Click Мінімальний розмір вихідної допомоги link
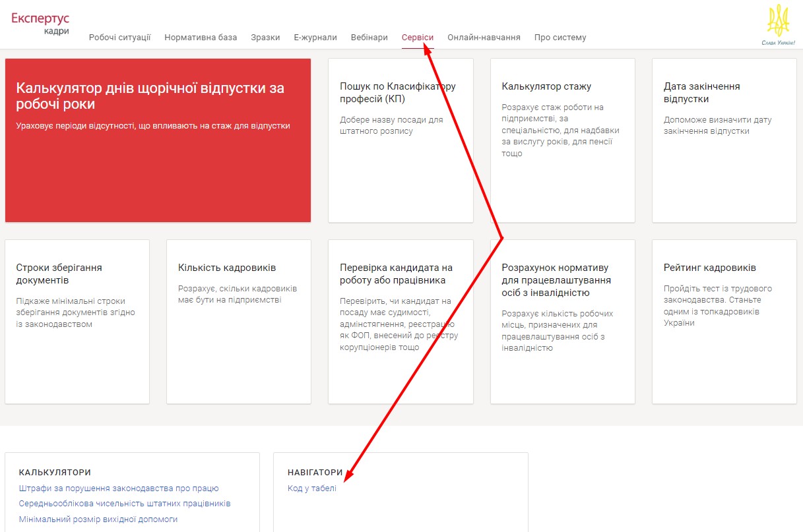 pos(98,519)
